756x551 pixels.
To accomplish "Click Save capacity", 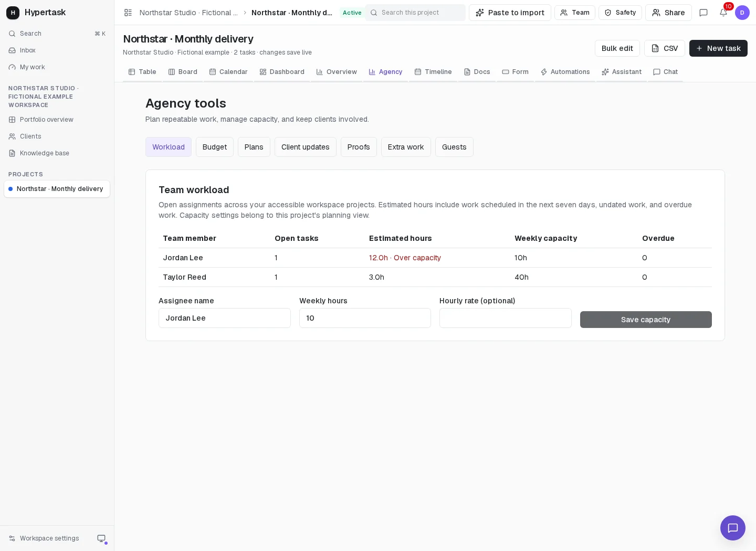I will tap(646, 320).
